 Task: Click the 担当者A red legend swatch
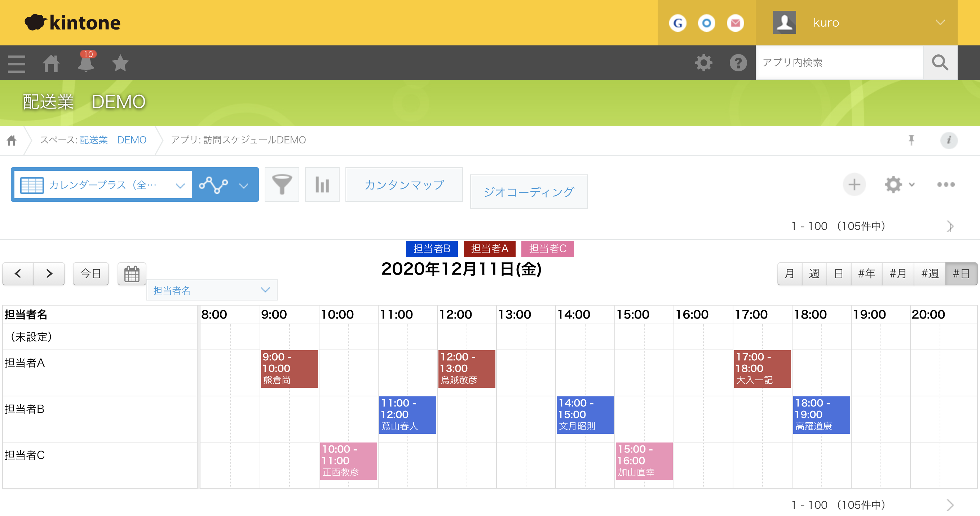tap(490, 249)
